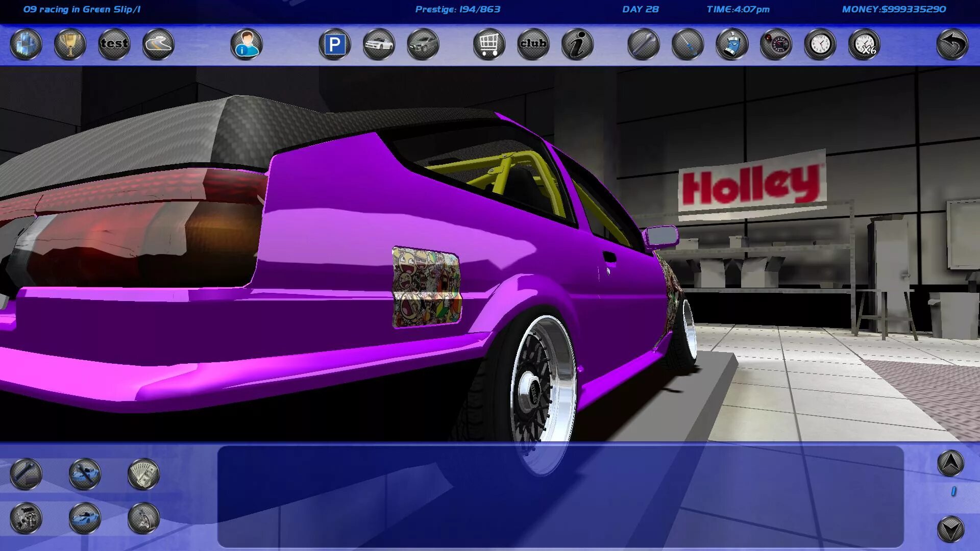Open the winding race track icon
This screenshot has width=980, height=551.
click(x=158, y=44)
